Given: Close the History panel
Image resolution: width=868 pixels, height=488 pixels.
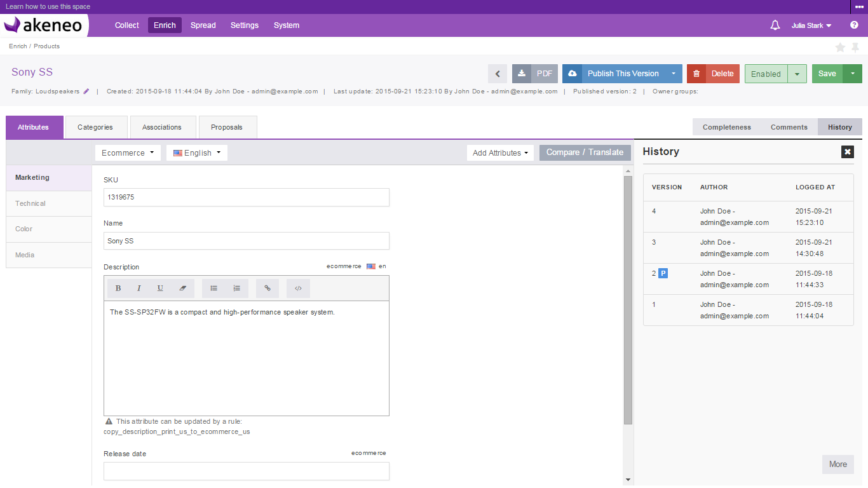Looking at the screenshot, I should (x=848, y=152).
